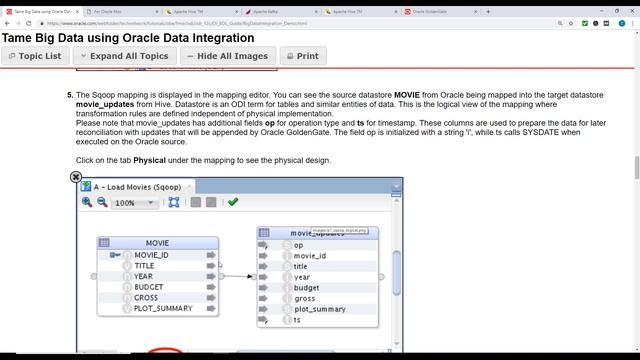Viewport: 640px width, 360px height.
Task: Bookmark this page with the star
Action: tap(571, 24)
